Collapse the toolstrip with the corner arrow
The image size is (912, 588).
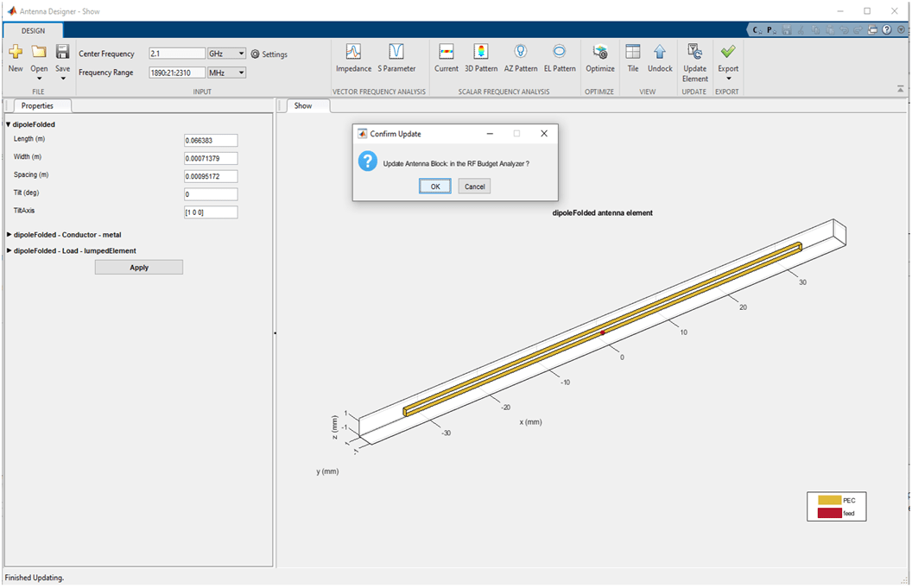coord(901,89)
